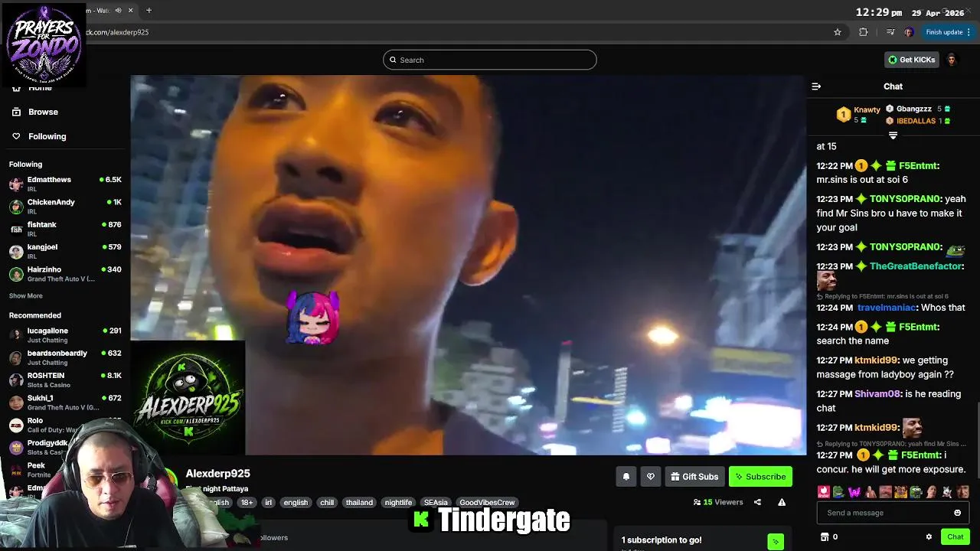Open the browser media controls icon
This screenshot has height=551, width=980.
[890, 32]
